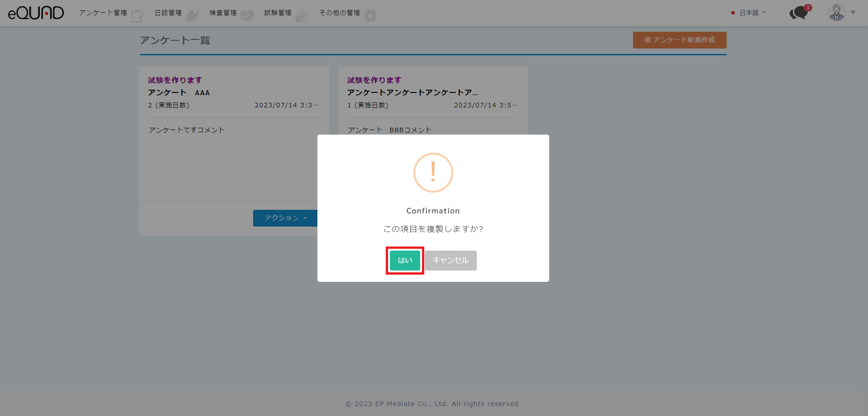The width and height of the screenshot is (868, 416).
Task: Click the orange exclamation warning icon
Action: tap(433, 173)
